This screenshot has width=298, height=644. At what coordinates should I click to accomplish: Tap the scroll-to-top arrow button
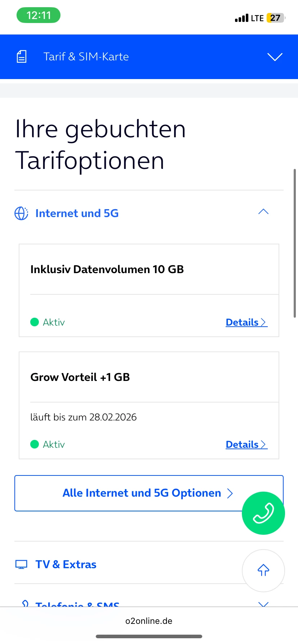[x=263, y=570]
